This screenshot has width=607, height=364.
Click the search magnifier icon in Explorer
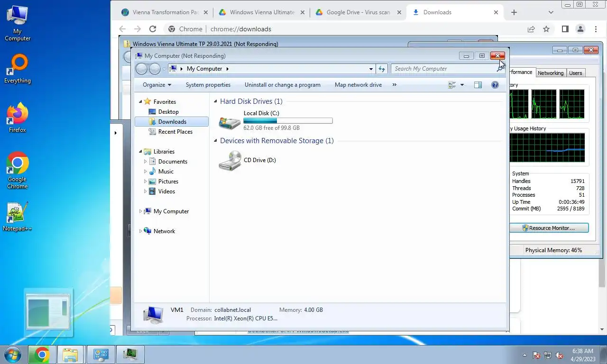click(500, 69)
